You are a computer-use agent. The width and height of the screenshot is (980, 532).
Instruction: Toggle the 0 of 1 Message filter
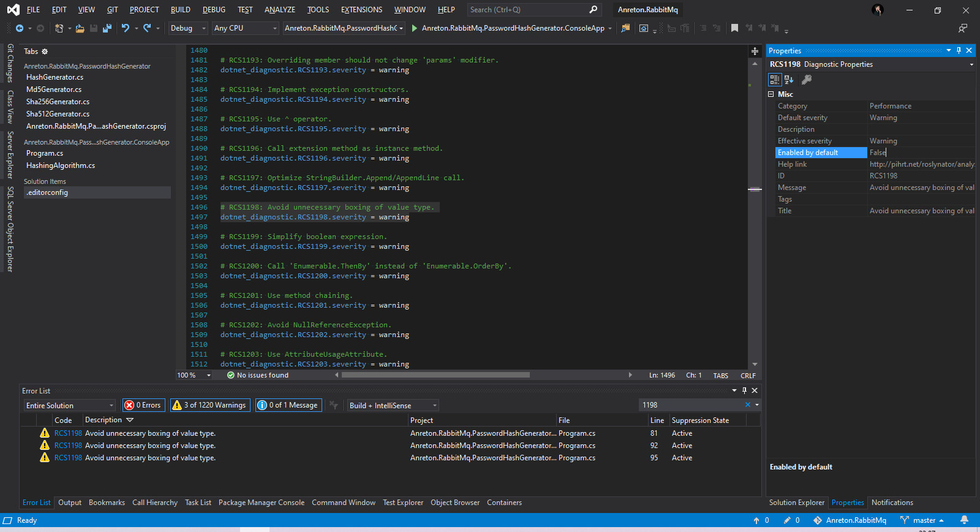[288, 405]
